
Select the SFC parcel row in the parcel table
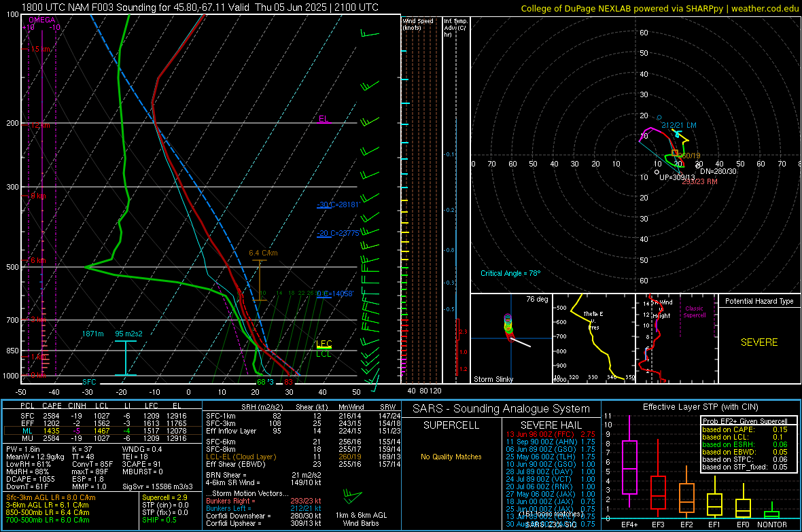click(x=103, y=416)
